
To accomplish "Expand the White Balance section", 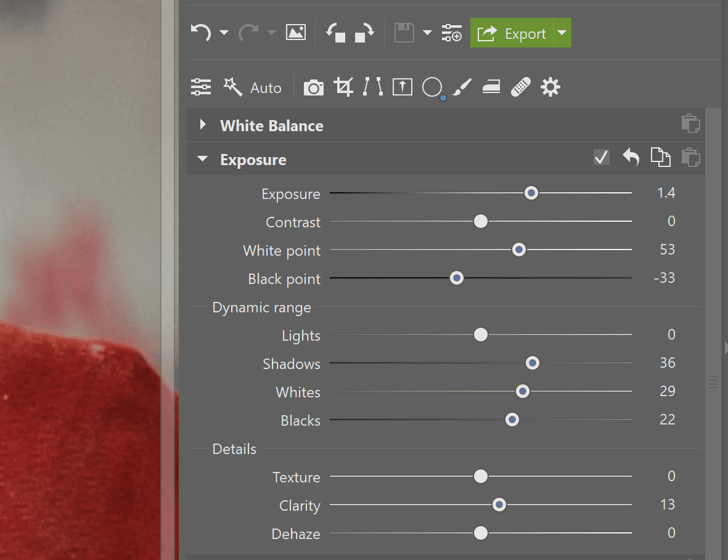I will pyautogui.click(x=202, y=124).
